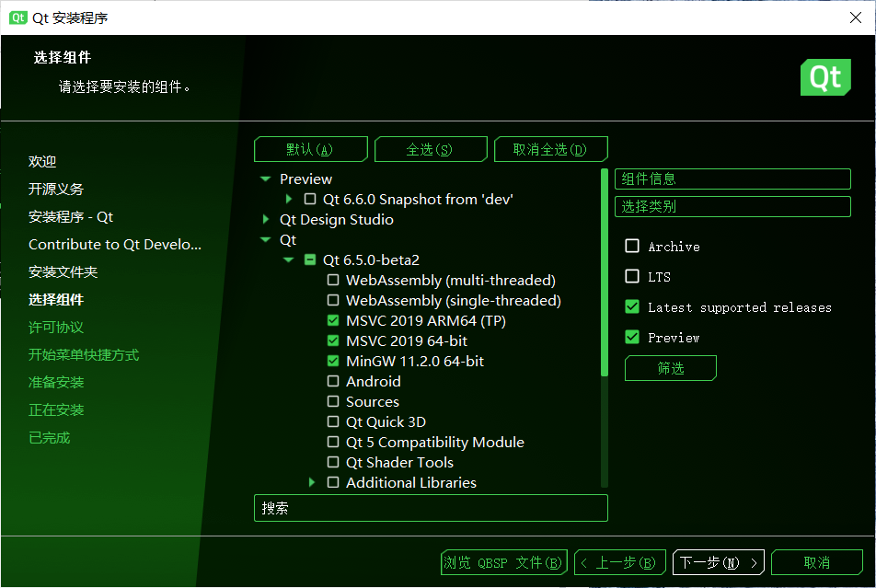Open the 组件信息 section header
This screenshot has height=588, width=876.
pos(732,179)
